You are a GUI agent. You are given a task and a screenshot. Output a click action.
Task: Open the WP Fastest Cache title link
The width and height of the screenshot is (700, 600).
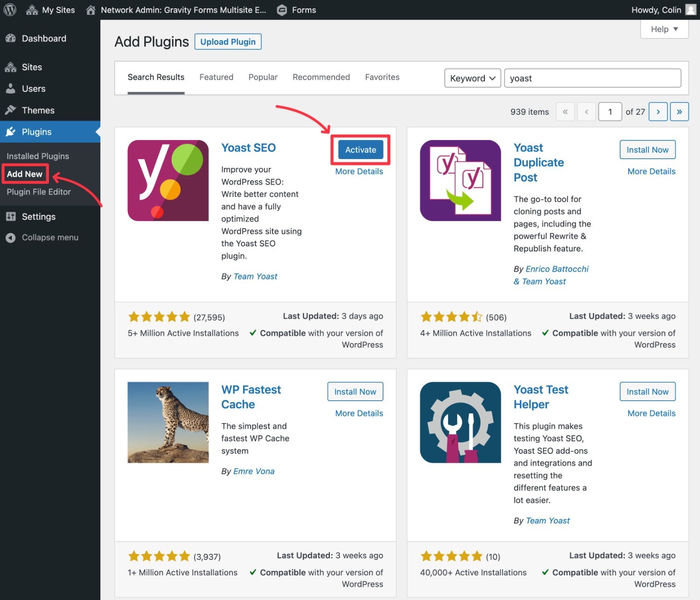[x=251, y=397]
